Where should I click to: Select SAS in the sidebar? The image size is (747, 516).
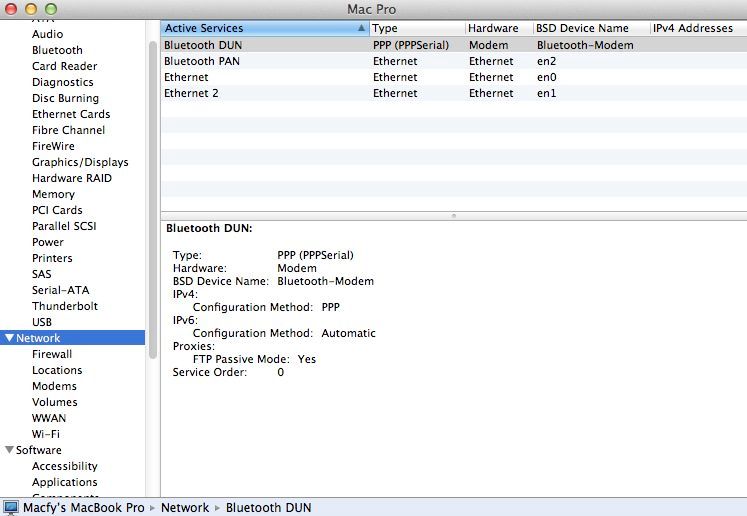41,274
